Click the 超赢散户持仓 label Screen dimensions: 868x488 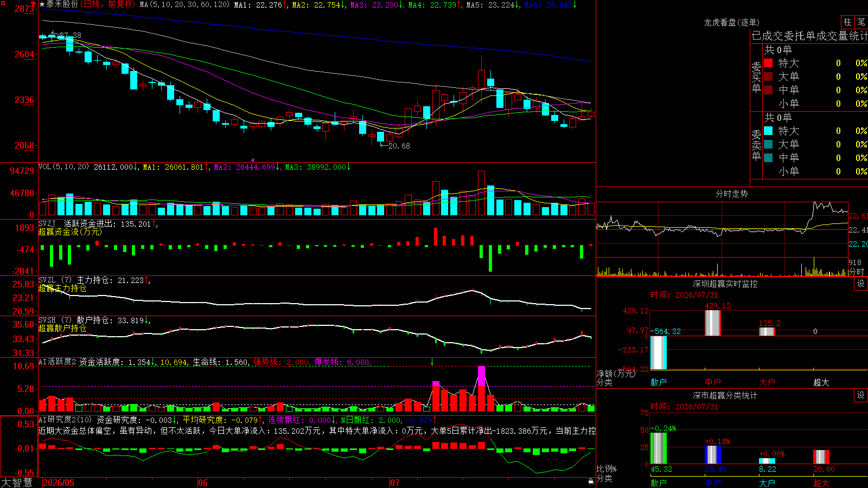[x=62, y=329]
